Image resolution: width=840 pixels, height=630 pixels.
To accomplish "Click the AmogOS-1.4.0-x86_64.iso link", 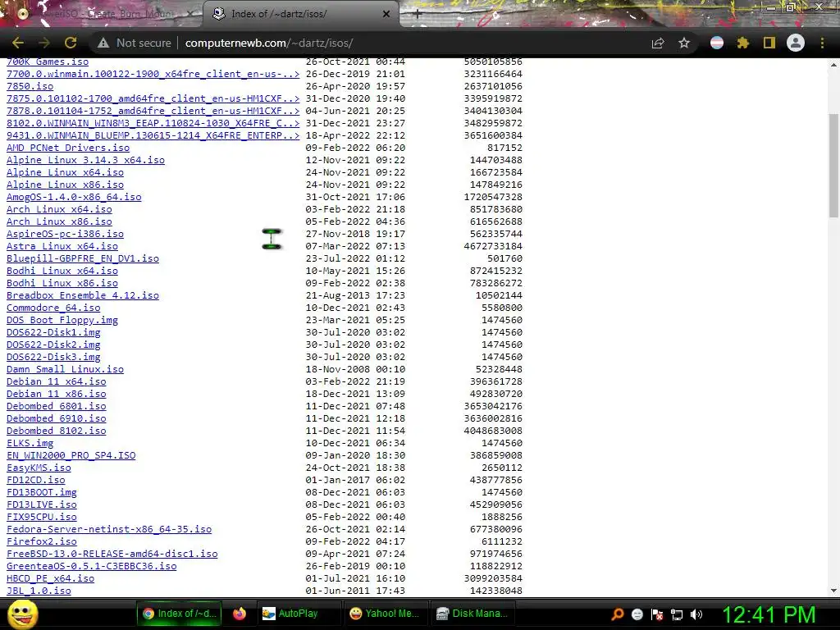I will point(74,197).
